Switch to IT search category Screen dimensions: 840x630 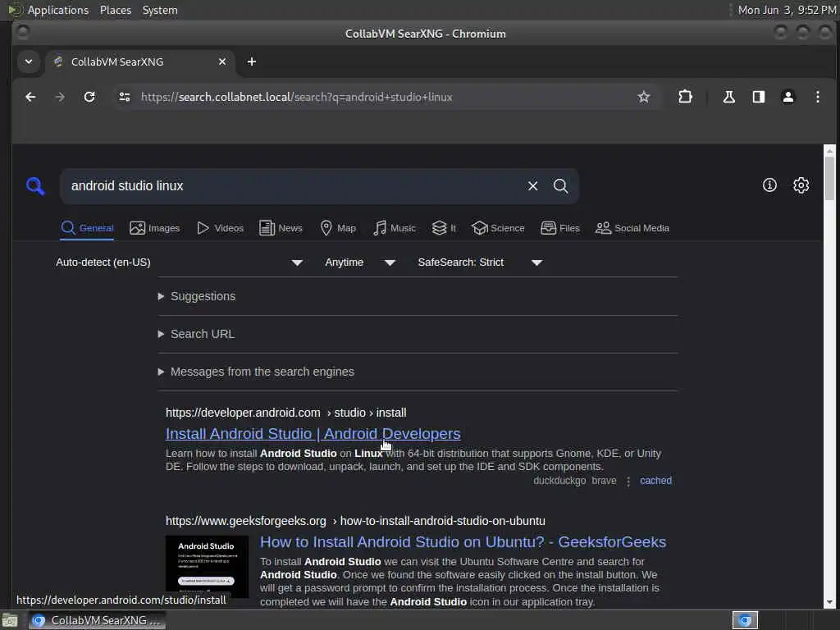coord(444,228)
